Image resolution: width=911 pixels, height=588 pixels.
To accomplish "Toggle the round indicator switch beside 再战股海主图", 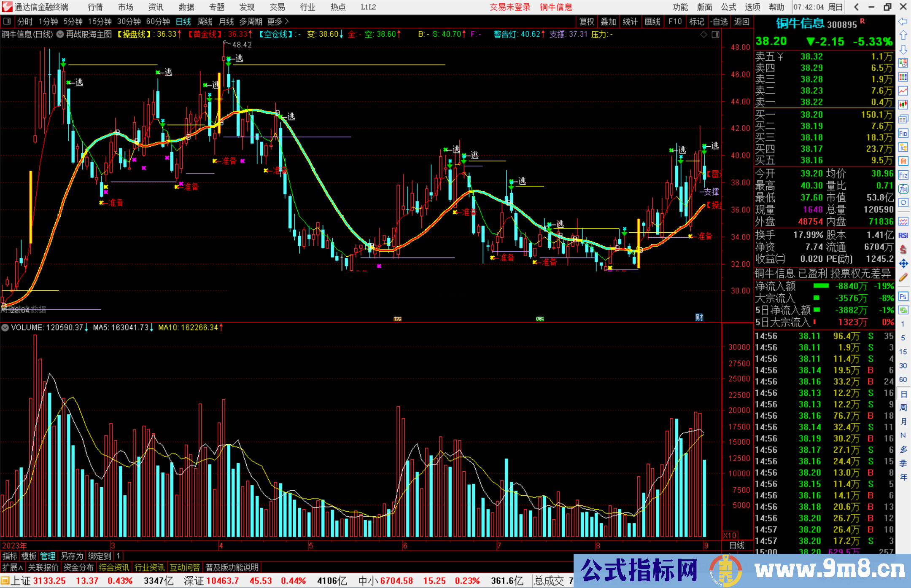I will [x=60, y=34].
